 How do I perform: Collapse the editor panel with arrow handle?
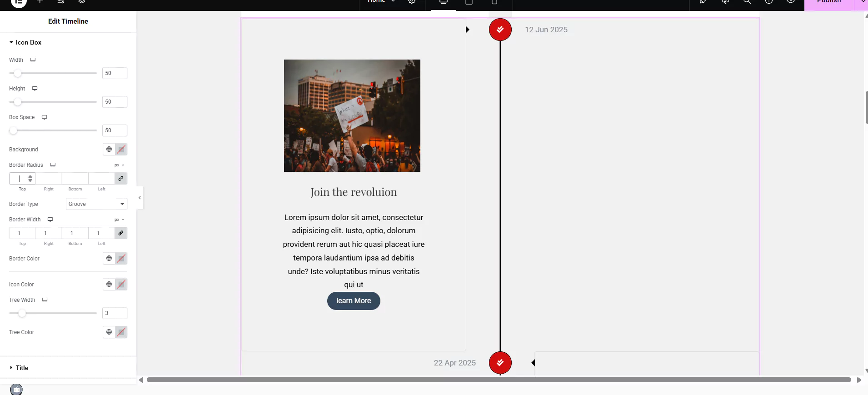pyautogui.click(x=140, y=198)
